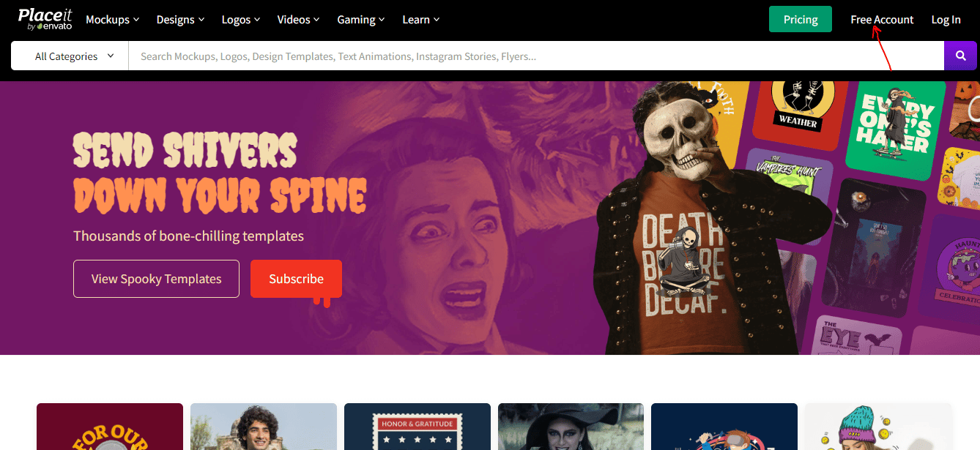
Task: Open the Mockups menu
Action: [112, 20]
